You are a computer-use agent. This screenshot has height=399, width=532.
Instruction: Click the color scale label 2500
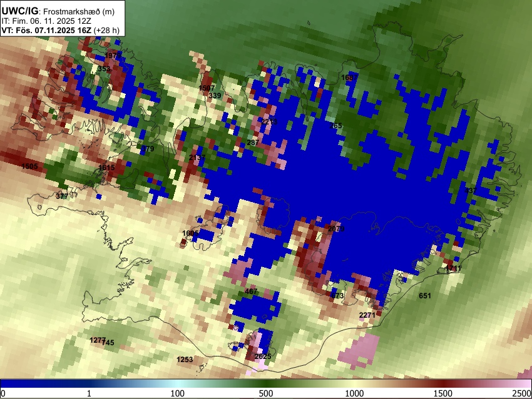523,393
